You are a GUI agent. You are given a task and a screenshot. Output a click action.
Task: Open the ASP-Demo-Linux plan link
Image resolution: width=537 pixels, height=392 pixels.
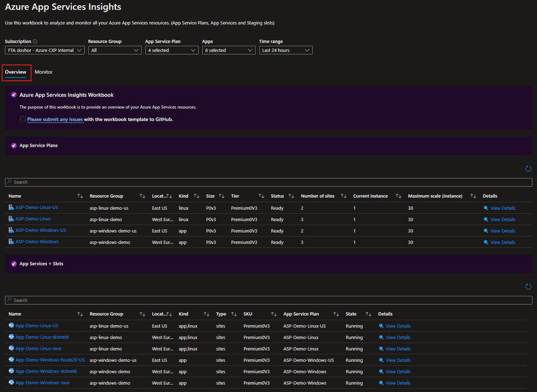click(33, 219)
